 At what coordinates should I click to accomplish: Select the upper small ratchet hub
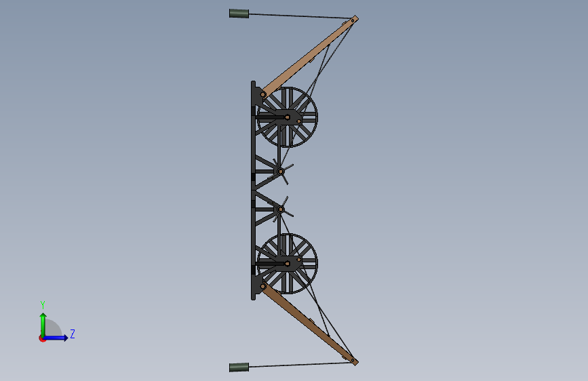(281, 172)
